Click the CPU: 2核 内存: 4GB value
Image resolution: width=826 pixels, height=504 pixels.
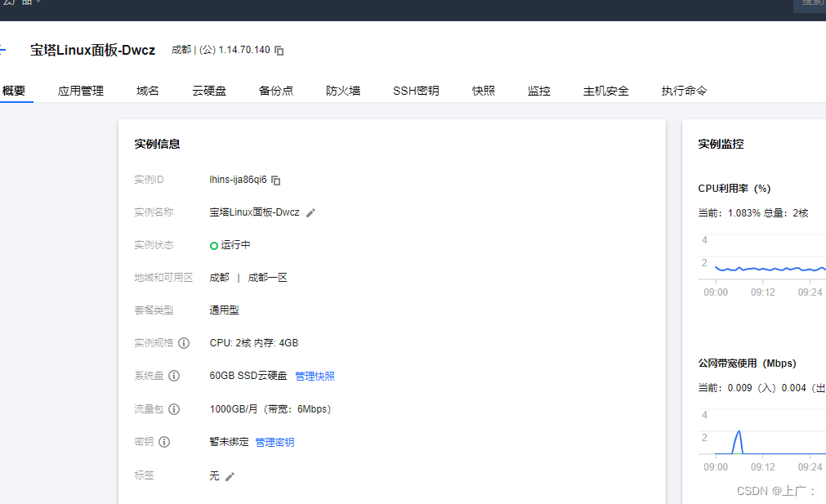[254, 343]
